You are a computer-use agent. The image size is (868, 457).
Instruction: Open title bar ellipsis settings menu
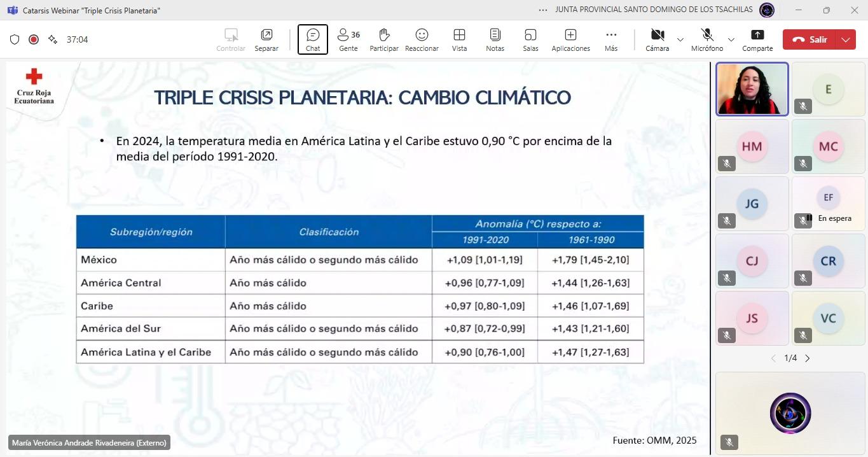(x=542, y=10)
